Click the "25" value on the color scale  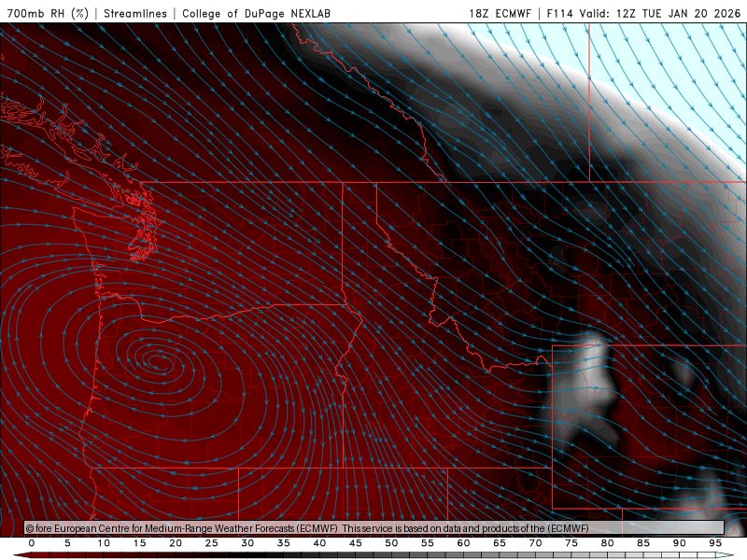(212, 543)
